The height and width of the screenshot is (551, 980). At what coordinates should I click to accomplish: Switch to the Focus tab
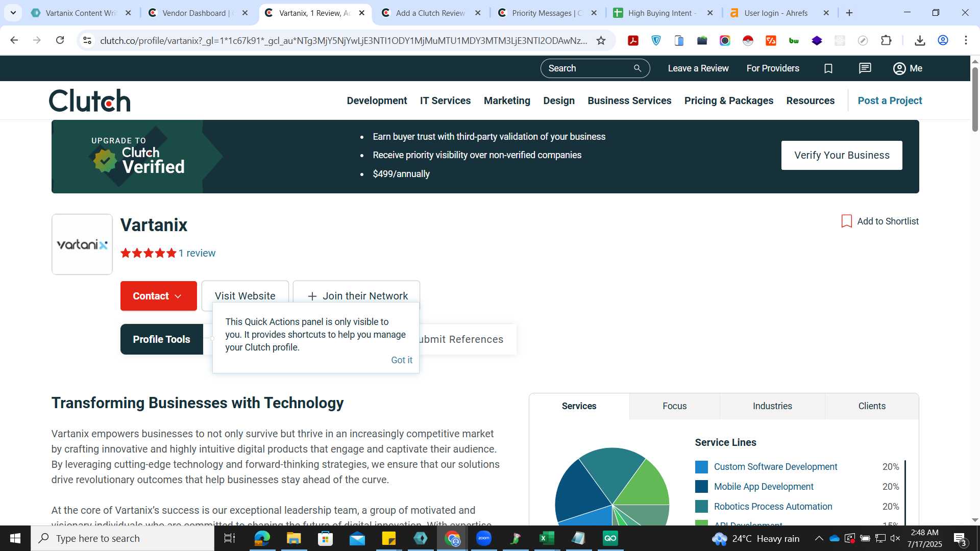(x=674, y=406)
